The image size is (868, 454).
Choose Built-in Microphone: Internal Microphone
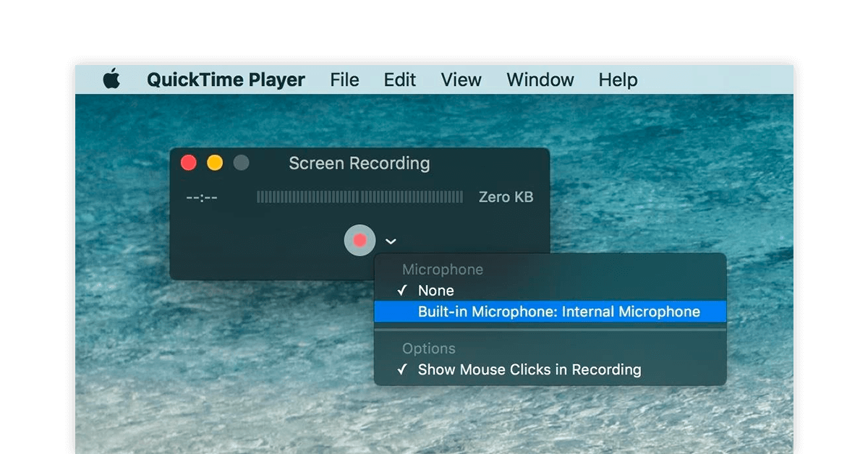550,312
